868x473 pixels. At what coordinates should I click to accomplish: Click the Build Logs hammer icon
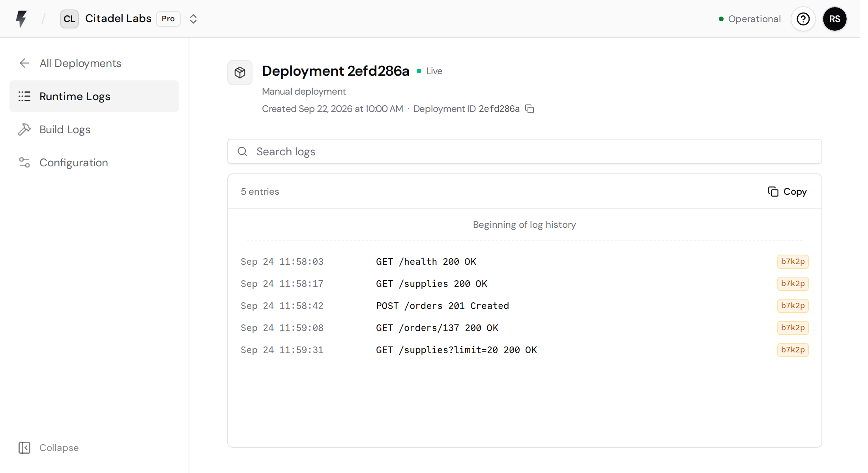pos(24,129)
